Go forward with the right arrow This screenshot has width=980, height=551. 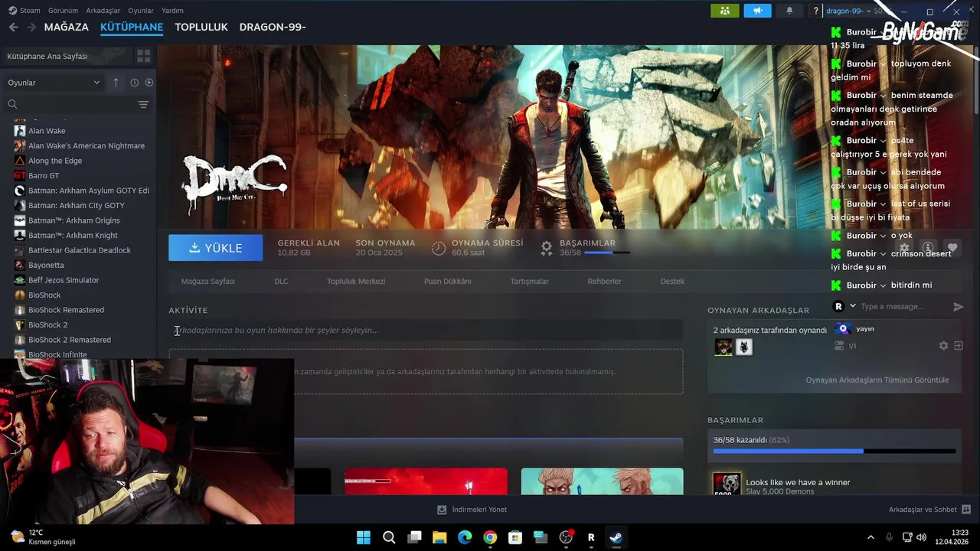click(x=31, y=27)
